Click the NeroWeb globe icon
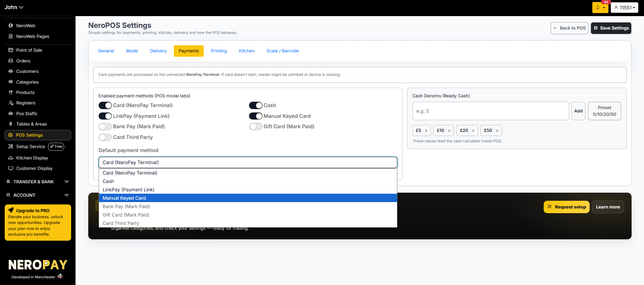The image size is (644, 285). tap(11, 26)
